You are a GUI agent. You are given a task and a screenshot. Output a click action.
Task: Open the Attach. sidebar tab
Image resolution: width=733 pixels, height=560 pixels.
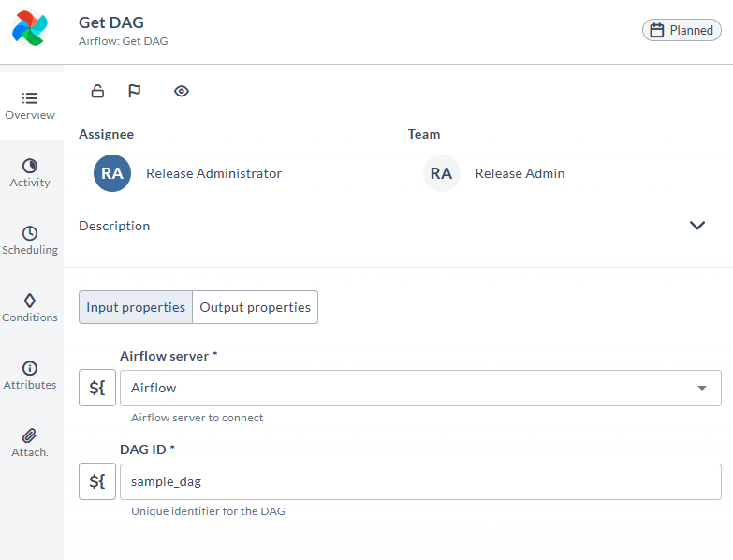pos(30,443)
